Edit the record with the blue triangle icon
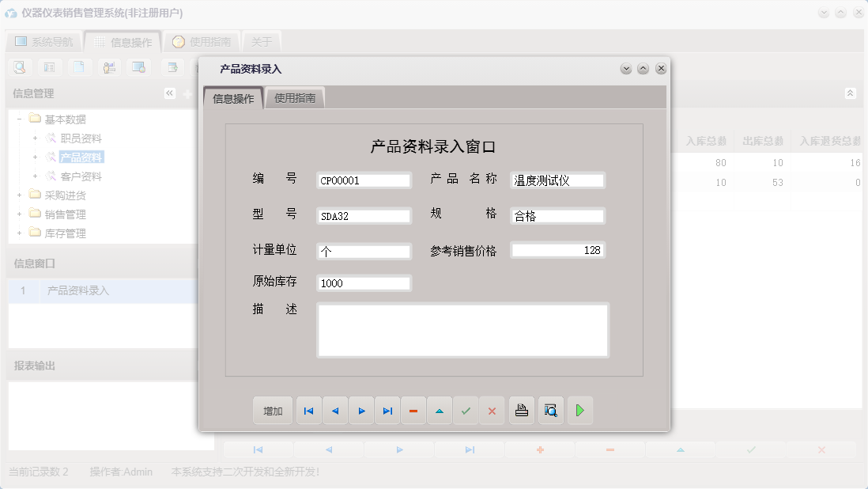 (x=440, y=410)
